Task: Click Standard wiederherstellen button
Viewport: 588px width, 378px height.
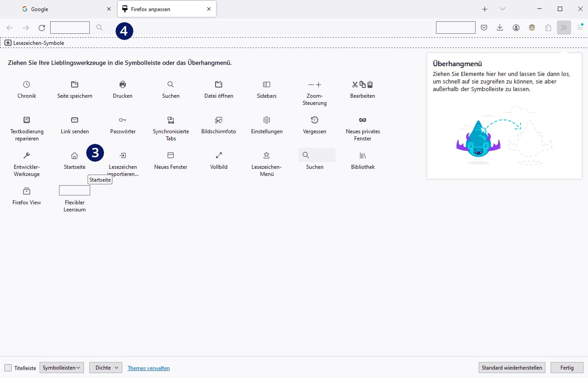Action: pyautogui.click(x=512, y=368)
